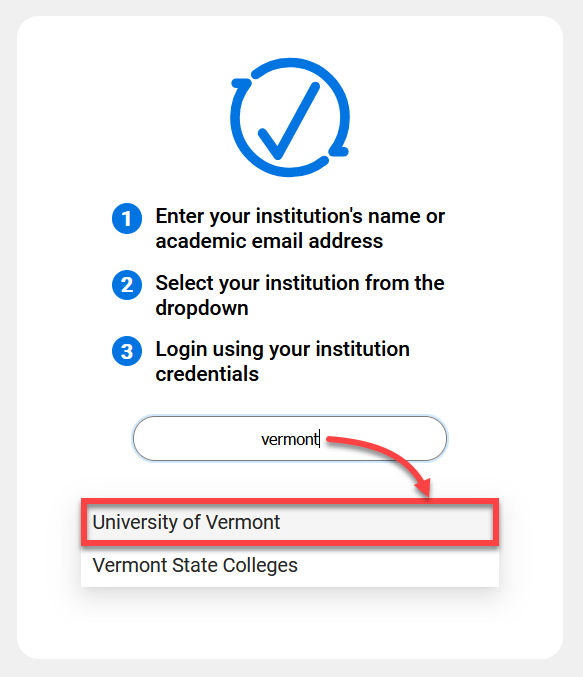Click the blue circular checkmark logo
The image size is (583, 677).
coord(290,117)
